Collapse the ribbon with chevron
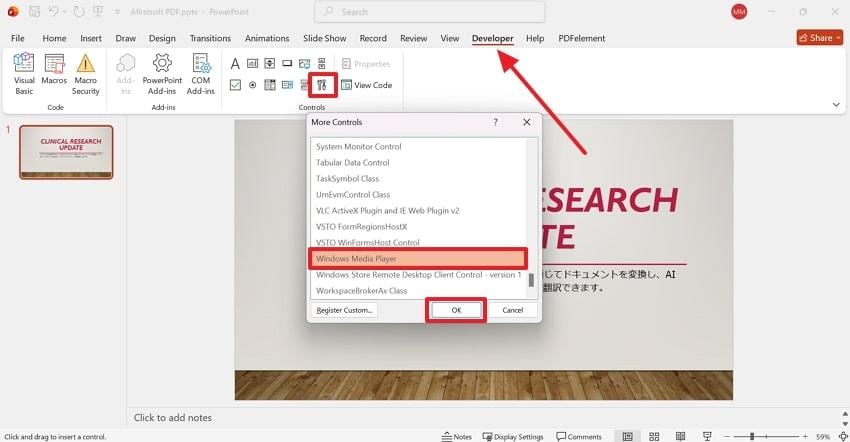 pos(836,105)
